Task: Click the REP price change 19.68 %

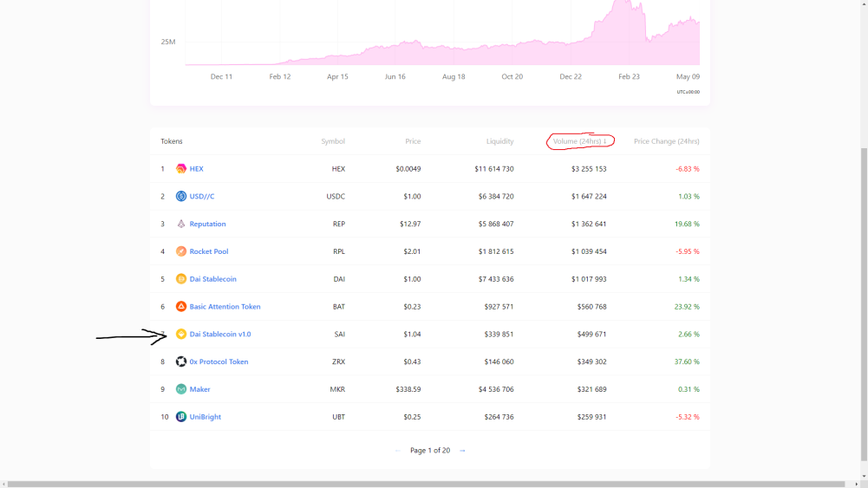Action: click(687, 224)
